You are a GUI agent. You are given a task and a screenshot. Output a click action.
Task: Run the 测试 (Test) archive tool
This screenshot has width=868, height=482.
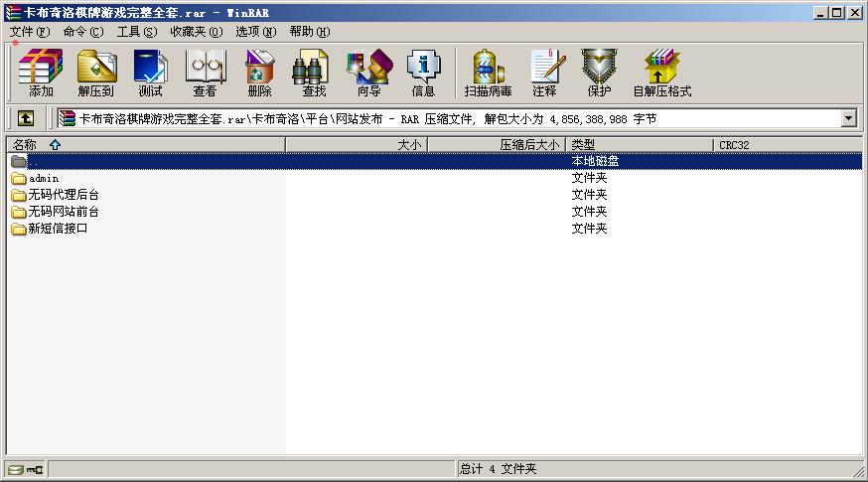tap(150, 74)
